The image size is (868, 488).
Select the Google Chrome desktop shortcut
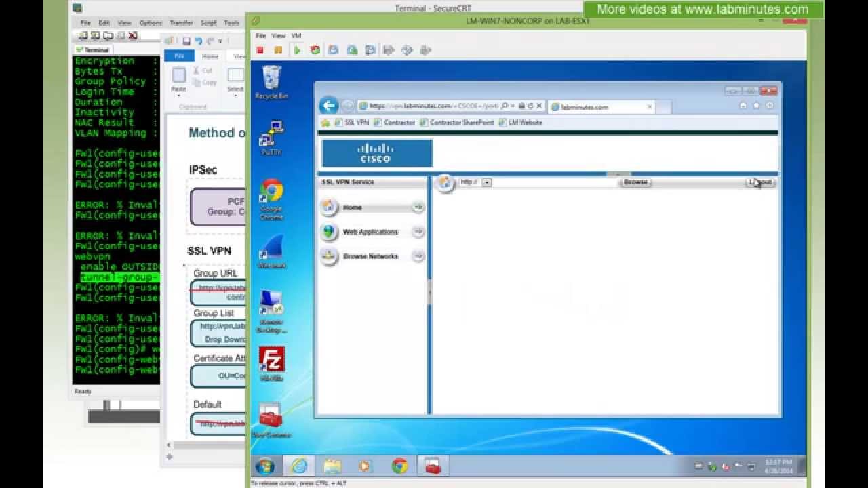pos(271,199)
